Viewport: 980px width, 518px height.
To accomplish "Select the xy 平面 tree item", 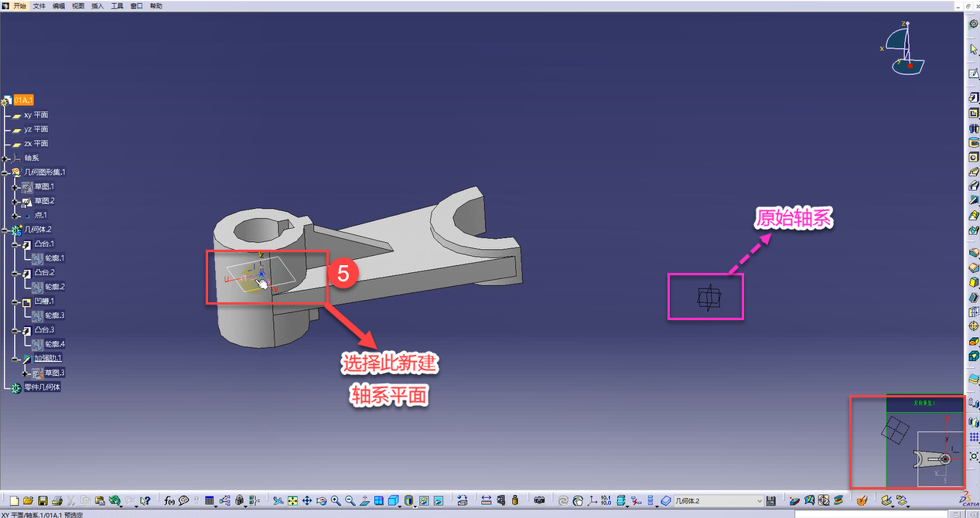I will 36,114.
